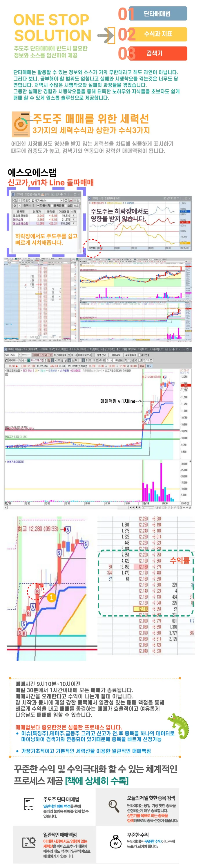Select the 일별잔고 tab
The image size is (203, 868).
pos(101,355)
